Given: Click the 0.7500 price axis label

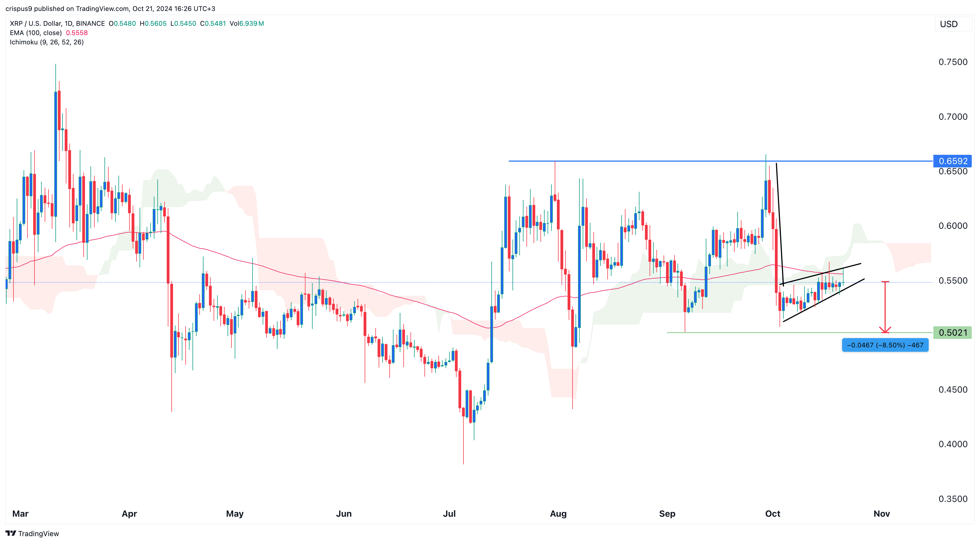Looking at the screenshot, I should [x=953, y=62].
